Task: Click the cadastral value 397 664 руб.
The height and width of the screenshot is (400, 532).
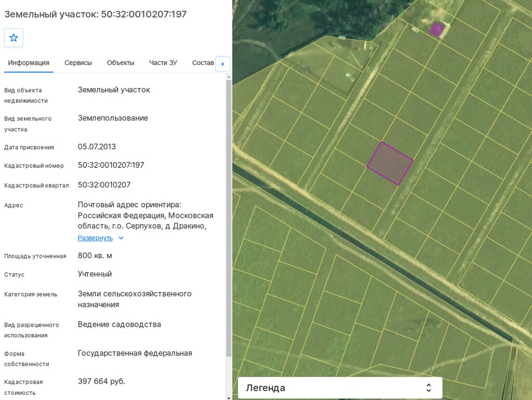Action: (x=101, y=381)
